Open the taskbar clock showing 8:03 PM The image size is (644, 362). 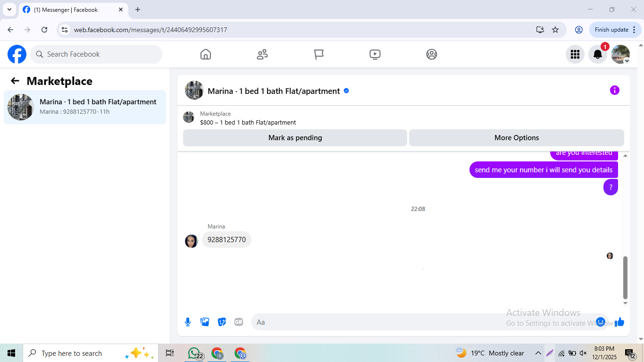click(604, 353)
